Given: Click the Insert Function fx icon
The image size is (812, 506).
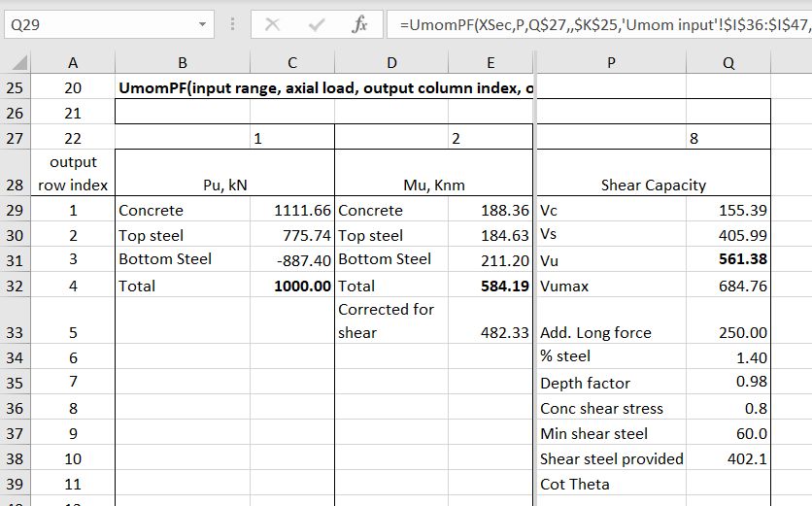Looking at the screenshot, I should pyautogui.click(x=358, y=24).
